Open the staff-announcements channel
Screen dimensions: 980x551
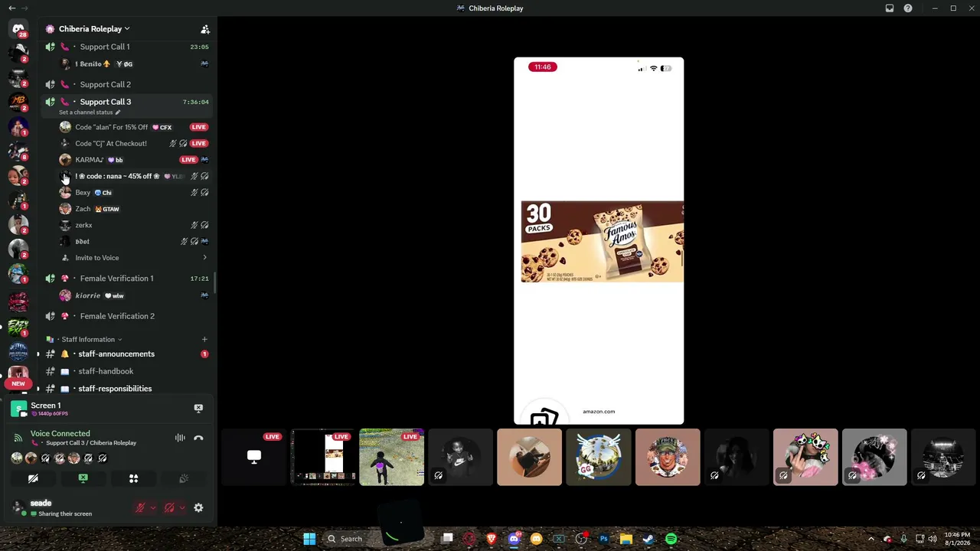[127, 354]
